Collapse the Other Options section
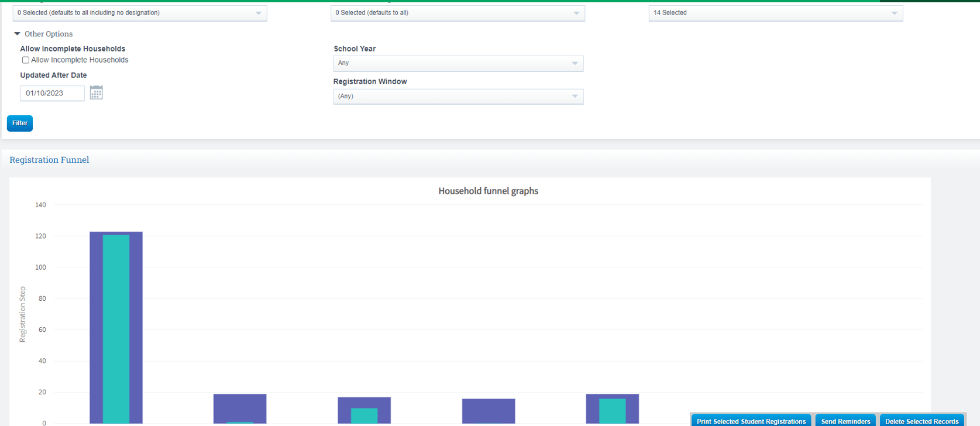 coord(18,34)
